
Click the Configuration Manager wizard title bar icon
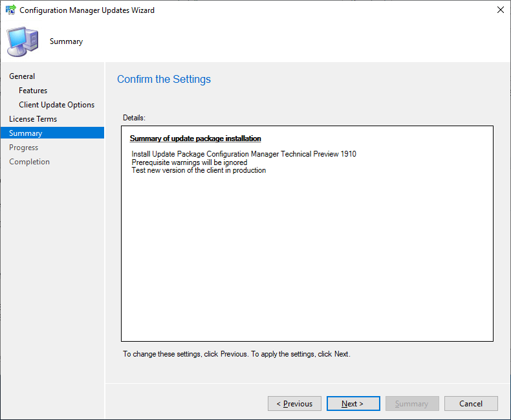point(10,10)
